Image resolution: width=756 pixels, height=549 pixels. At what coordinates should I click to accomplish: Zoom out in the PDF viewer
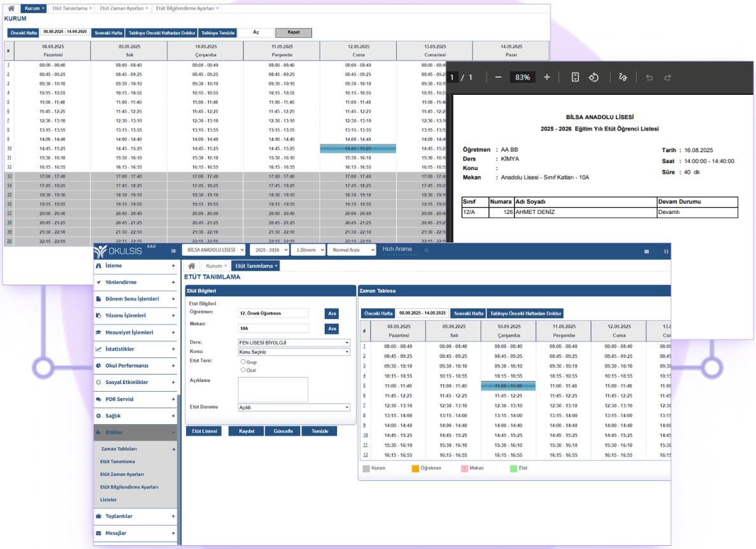[498, 77]
